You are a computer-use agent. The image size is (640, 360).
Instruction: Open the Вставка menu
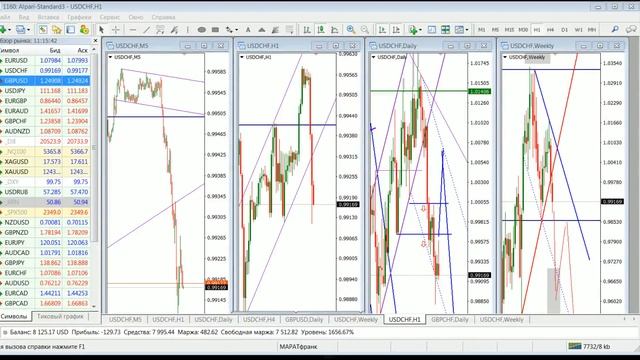pyautogui.click(x=48, y=17)
